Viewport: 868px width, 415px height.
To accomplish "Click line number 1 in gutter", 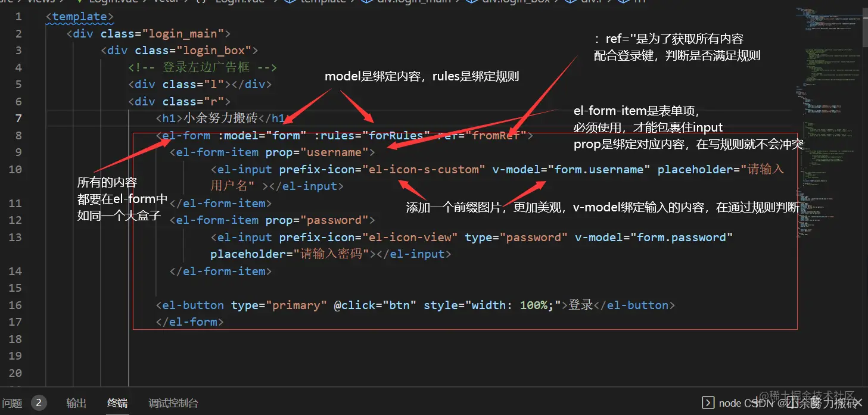I will point(18,17).
